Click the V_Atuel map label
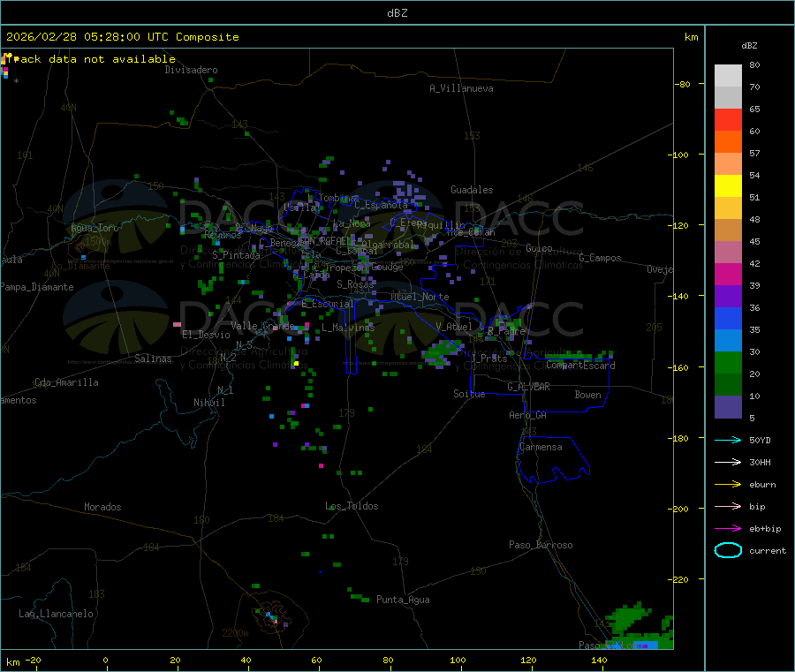795x672 pixels. tap(454, 327)
